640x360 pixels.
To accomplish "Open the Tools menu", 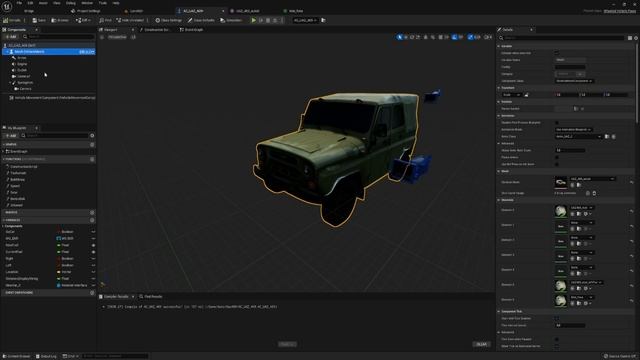I will click(103, 3).
